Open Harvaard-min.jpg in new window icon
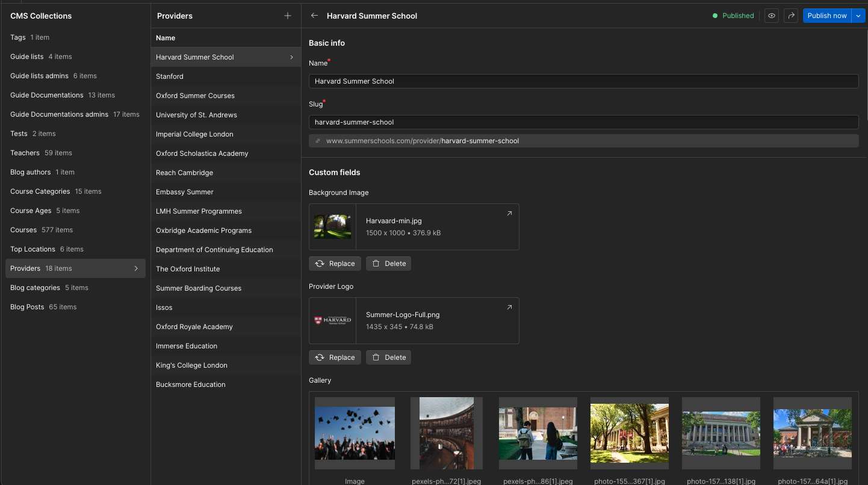Viewport: 868px width, 485px height. point(509,213)
